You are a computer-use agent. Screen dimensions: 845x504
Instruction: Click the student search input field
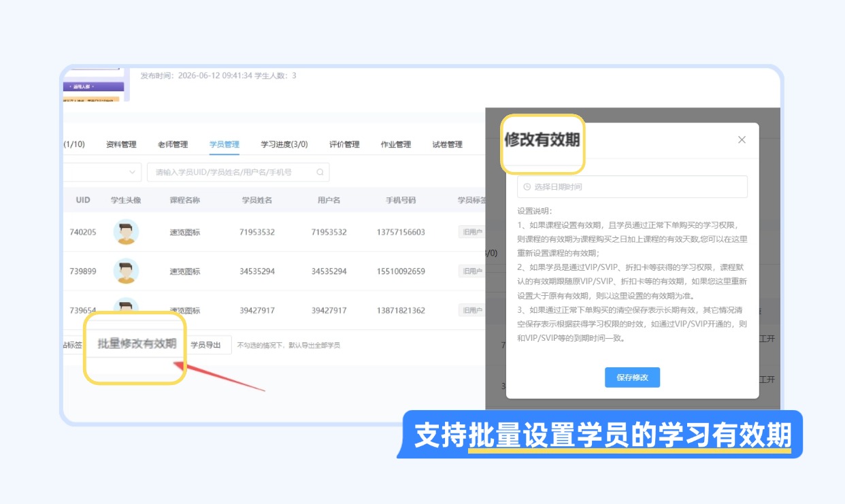(238, 172)
